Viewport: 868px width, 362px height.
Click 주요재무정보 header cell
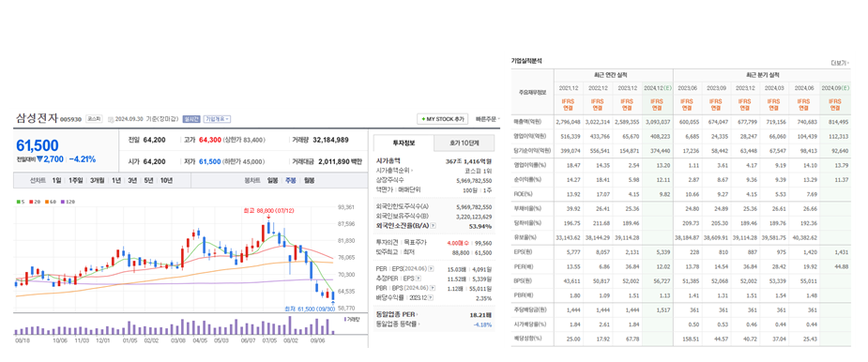[x=533, y=92]
